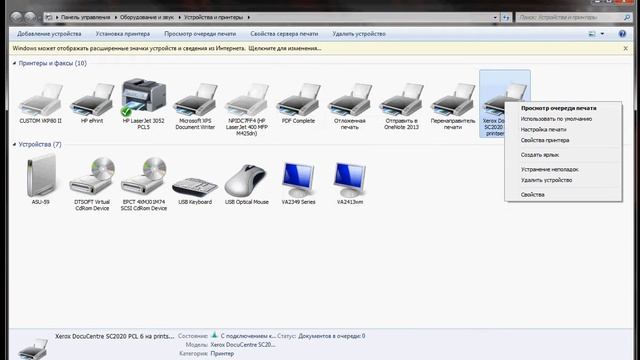Select the PDF Complete printer icon

click(x=298, y=100)
